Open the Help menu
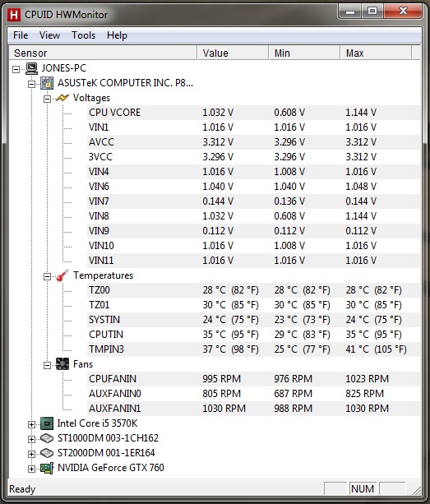Viewport: 430px width, 504px height. click(x=117, y=35)
